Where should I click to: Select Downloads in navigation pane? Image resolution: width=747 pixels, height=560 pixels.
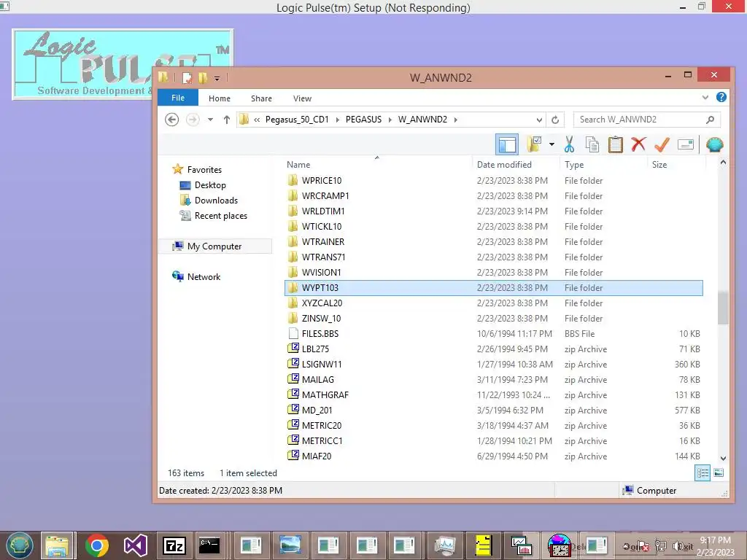click(x=216, y=200)
